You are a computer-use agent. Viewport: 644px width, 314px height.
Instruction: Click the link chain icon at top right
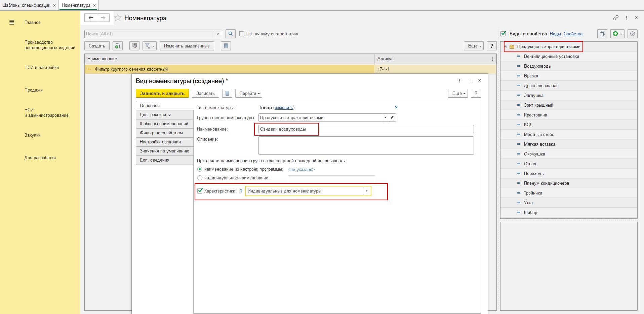(x=616, y=18)
